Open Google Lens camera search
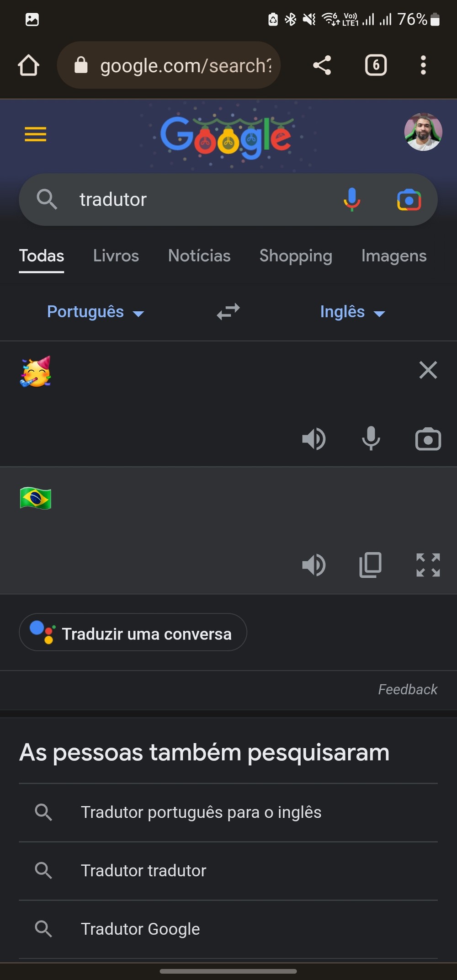The height and width of the screenshot is (980, 457). 409,200
